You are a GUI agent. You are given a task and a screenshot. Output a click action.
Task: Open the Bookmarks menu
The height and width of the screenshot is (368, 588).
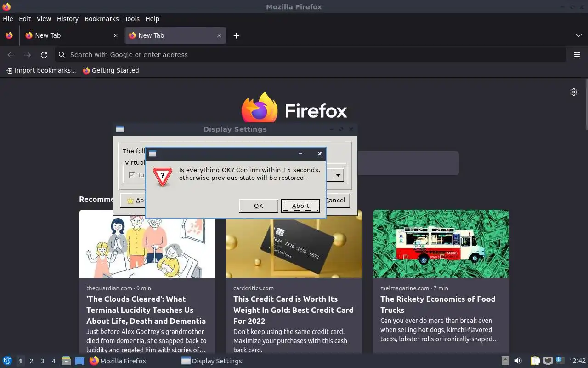pyautogui.click(x=102, y=19)
